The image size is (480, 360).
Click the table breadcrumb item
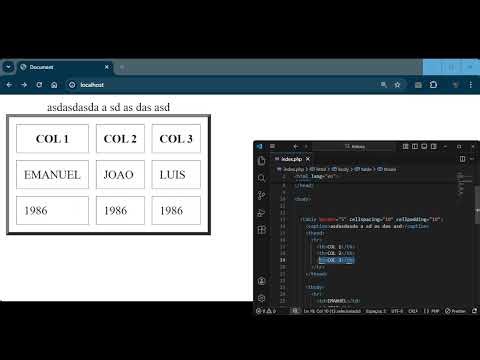[363, 169]
